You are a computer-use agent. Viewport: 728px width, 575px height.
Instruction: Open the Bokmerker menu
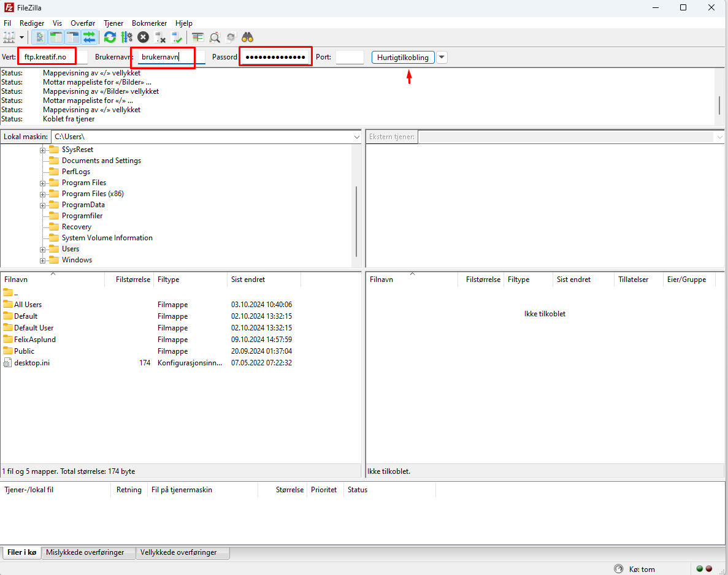149,23
